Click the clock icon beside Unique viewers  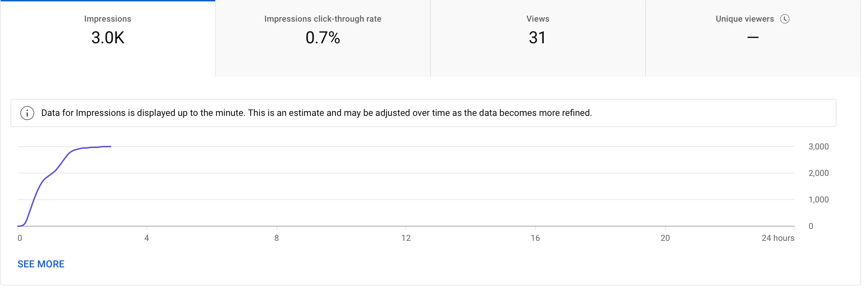pos(785,19)
